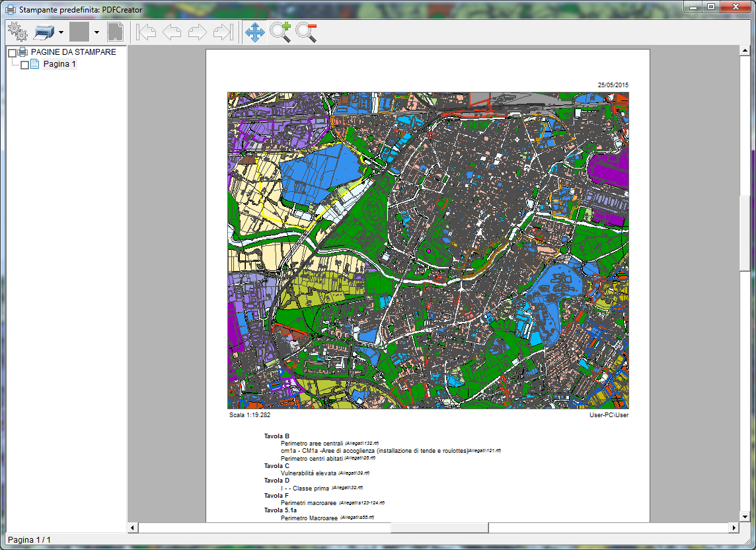The height and width of the screenshot is (550, 756).
Task: Click the 'Perimetro aree centrali' legend entry
Action: coord(312,444)
